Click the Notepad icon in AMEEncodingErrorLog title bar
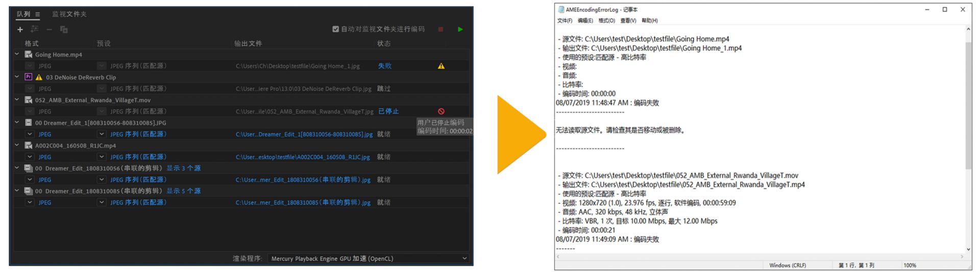 561,9
